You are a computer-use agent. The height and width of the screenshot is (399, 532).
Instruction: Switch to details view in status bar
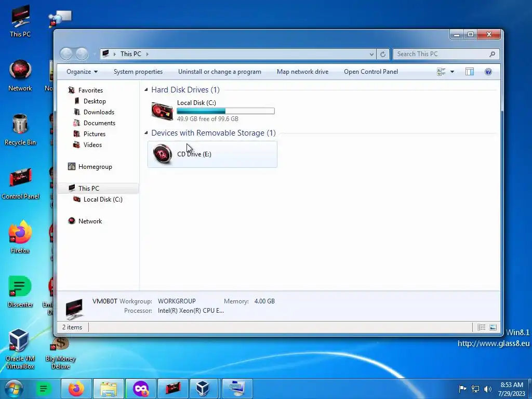point(481,327)
